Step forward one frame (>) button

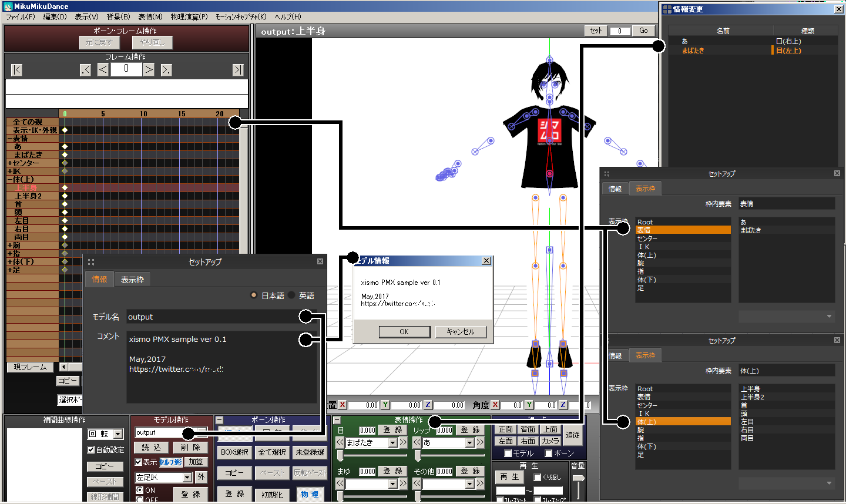point(149,70)
